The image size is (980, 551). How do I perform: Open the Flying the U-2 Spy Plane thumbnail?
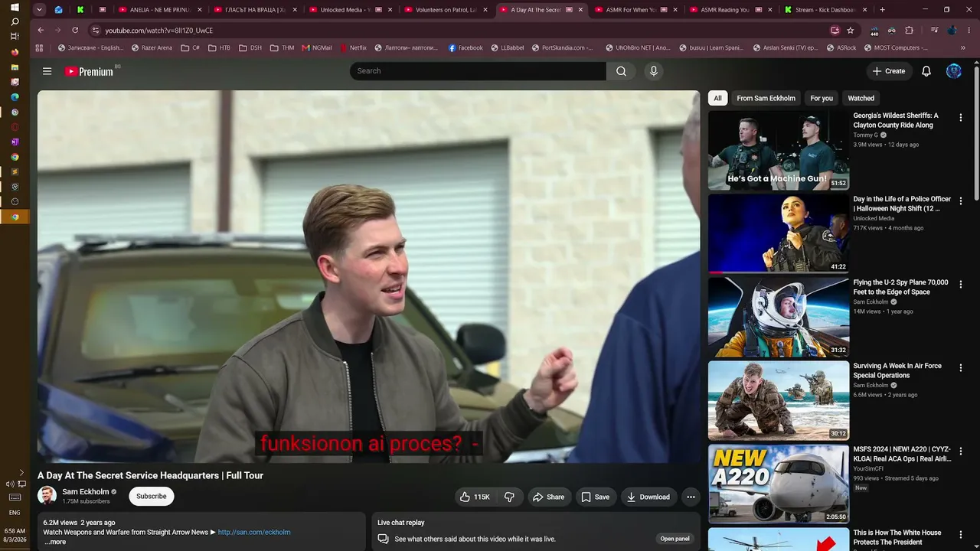(x=779, y=318)
